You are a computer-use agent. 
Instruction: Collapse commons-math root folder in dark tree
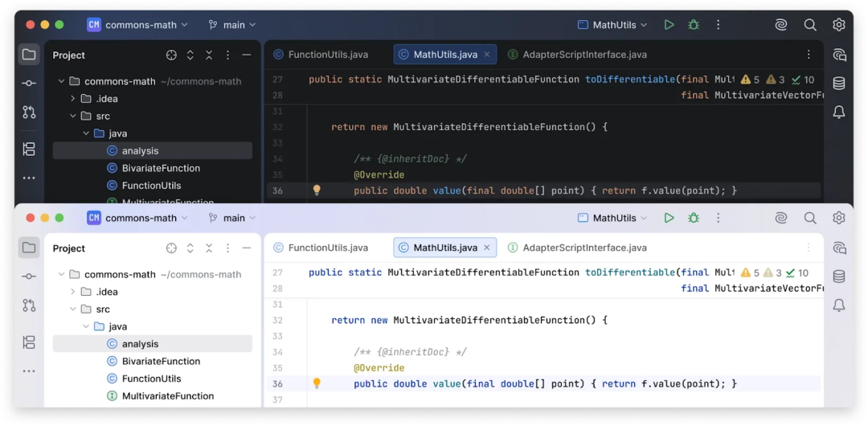pos(61,81)
